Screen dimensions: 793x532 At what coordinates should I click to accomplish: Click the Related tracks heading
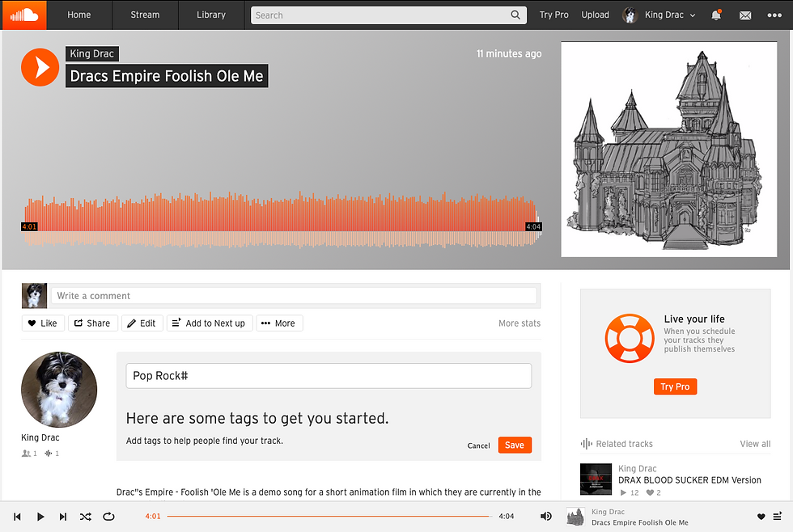tap(624, 444)
